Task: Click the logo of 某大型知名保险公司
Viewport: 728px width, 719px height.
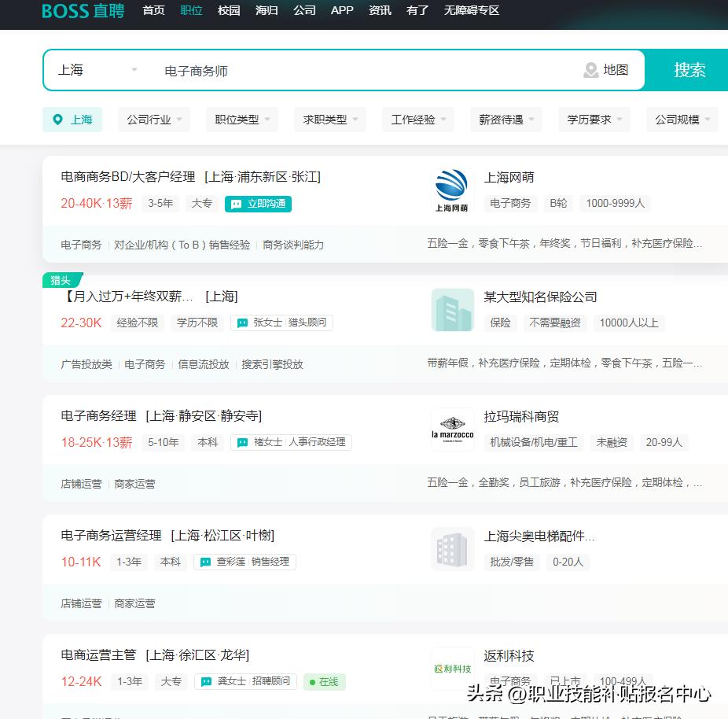Action: [x=452, y=308]
